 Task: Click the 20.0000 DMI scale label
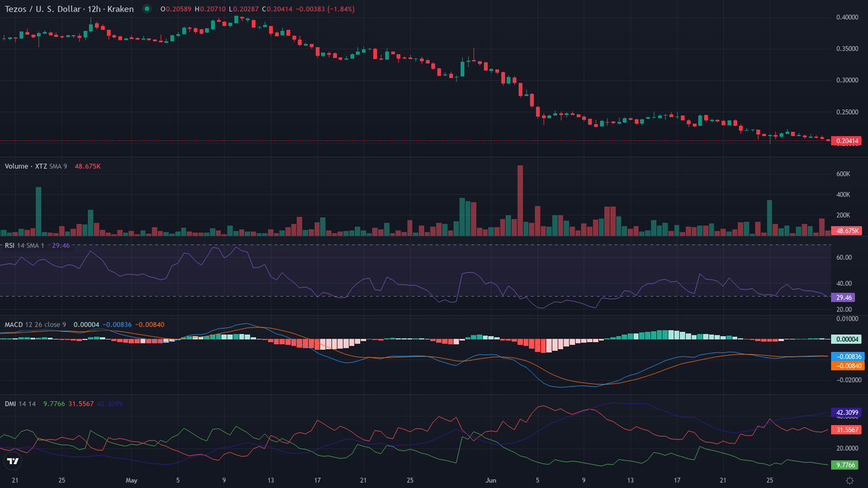coord(847,448)
